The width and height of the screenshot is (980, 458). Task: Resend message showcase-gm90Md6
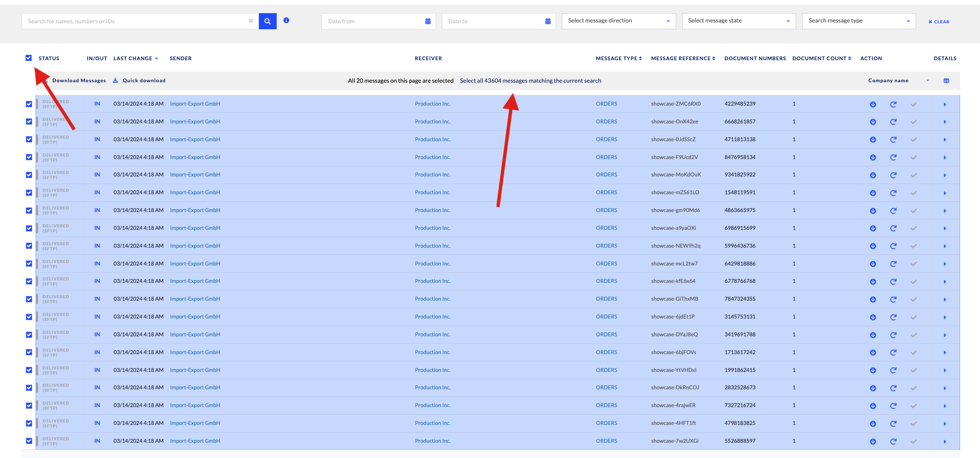(x=893, y=211)
